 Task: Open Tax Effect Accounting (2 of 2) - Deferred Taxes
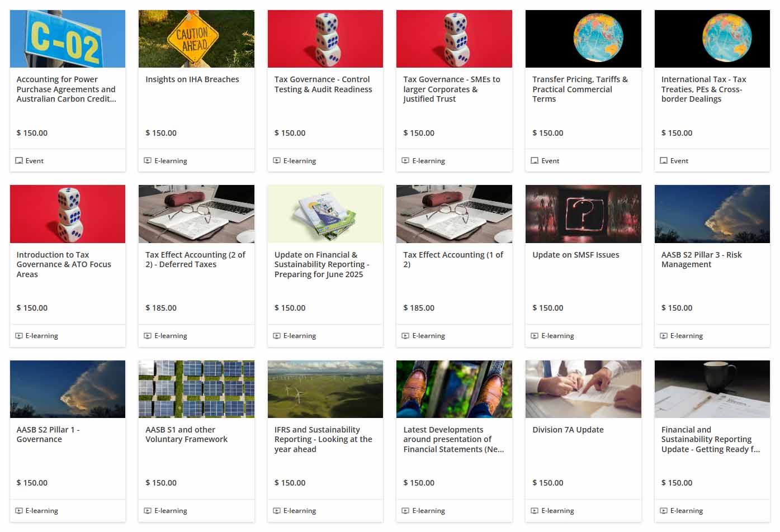point(195,259)
